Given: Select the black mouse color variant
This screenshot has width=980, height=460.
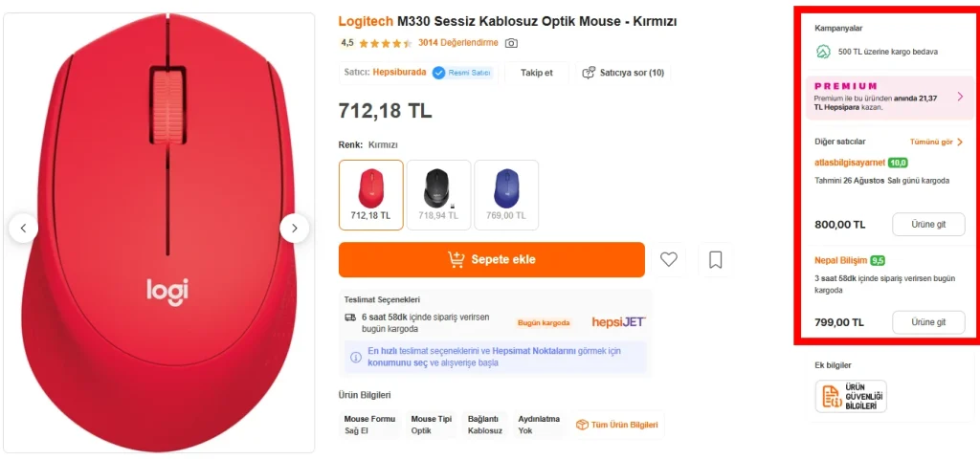Looking at the screenshot, I should pos(438,195).
